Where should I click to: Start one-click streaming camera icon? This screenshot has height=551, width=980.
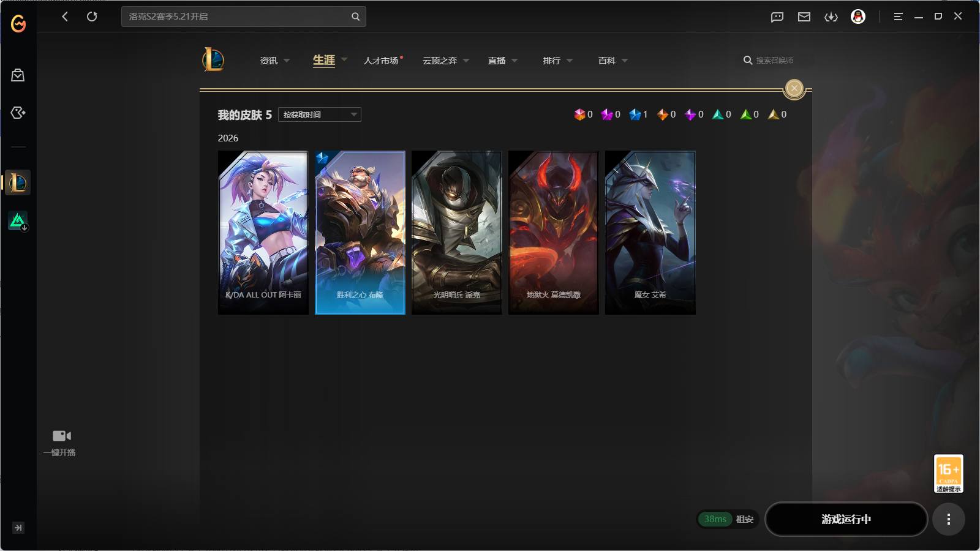(x=61, y=436)
